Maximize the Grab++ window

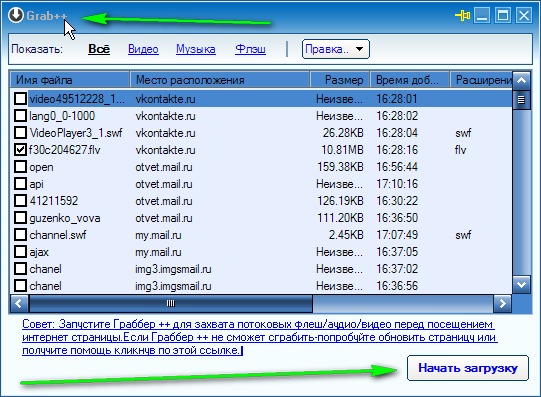pyautogui.click(x=503, y=16)
